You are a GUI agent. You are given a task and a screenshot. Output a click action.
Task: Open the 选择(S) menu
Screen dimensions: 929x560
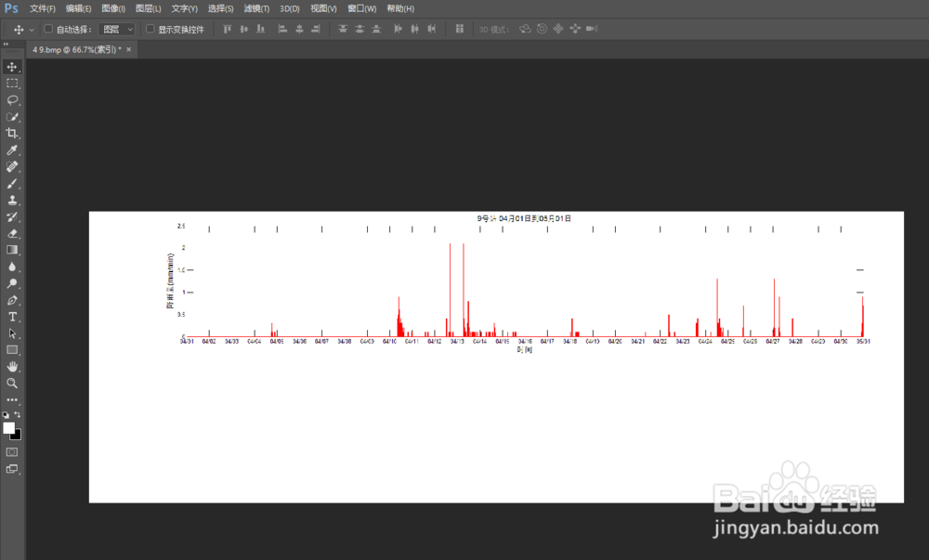pos(220,9)
